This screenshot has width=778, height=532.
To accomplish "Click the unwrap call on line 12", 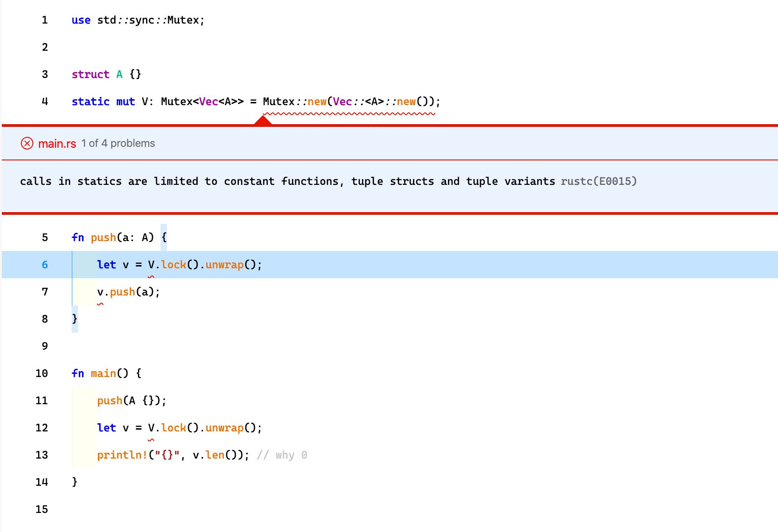I will tap(224, 428).
